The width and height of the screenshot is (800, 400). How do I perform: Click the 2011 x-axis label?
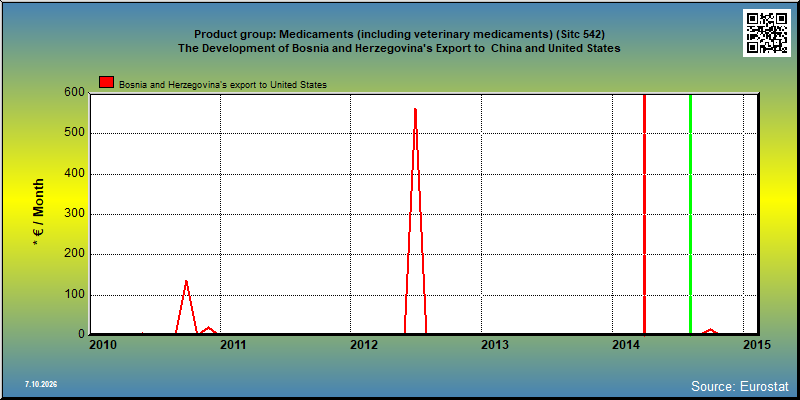coord(233,345)
